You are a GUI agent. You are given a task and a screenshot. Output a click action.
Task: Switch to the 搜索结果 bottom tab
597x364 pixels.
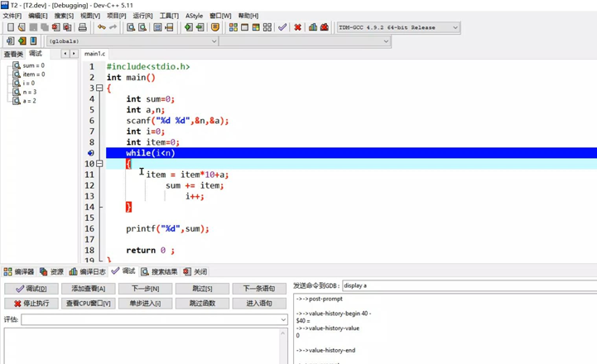[x=159, y=271]
